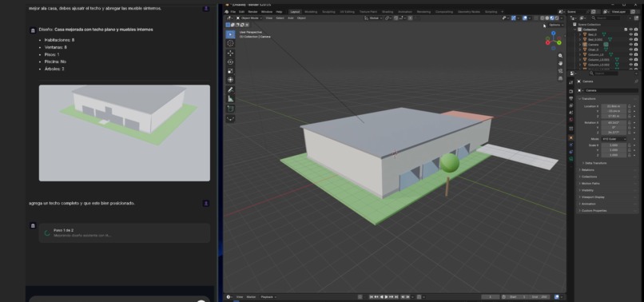
Task: Select rendered viewport shading mode
Action: click(556, 18)
